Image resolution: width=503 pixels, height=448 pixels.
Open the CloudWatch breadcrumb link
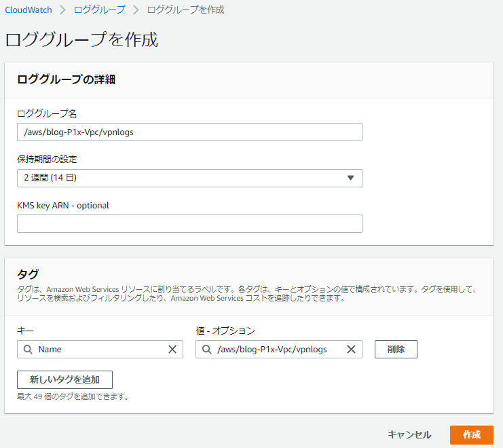(29, 10)
